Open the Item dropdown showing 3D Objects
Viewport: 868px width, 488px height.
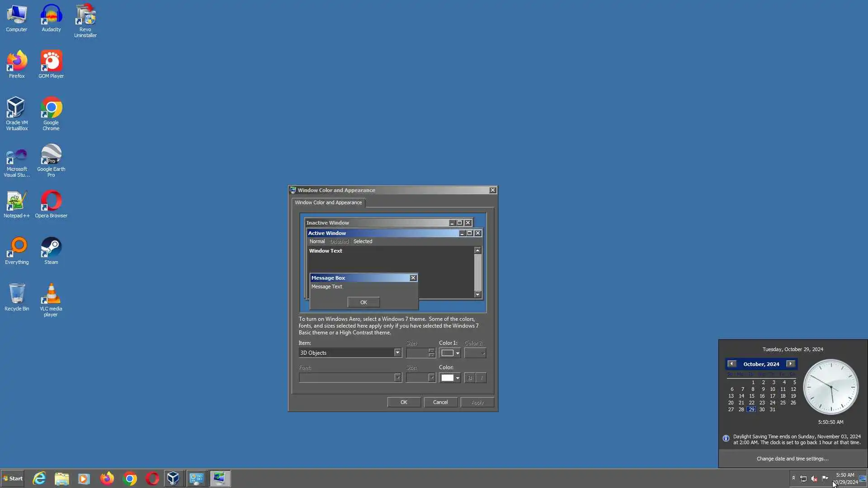397,353
